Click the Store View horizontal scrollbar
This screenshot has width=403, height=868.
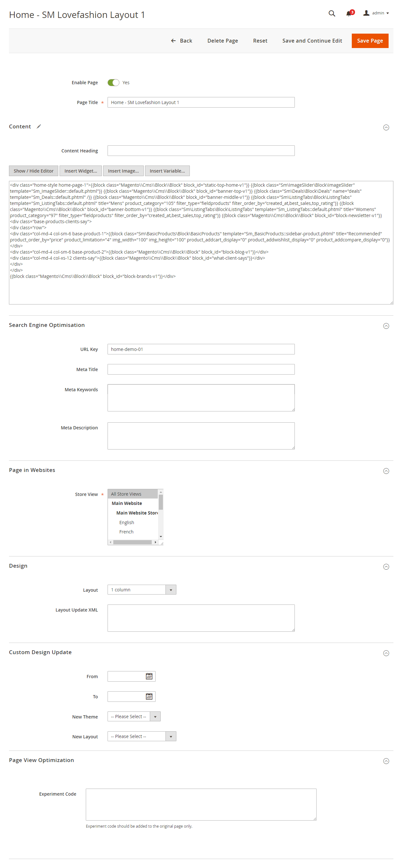tap(133, 542)
